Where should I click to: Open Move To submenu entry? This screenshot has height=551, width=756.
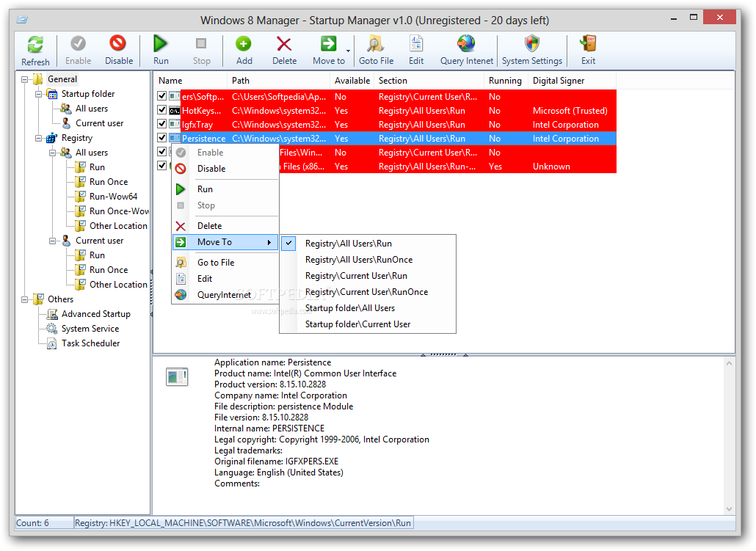coord(225,242)
